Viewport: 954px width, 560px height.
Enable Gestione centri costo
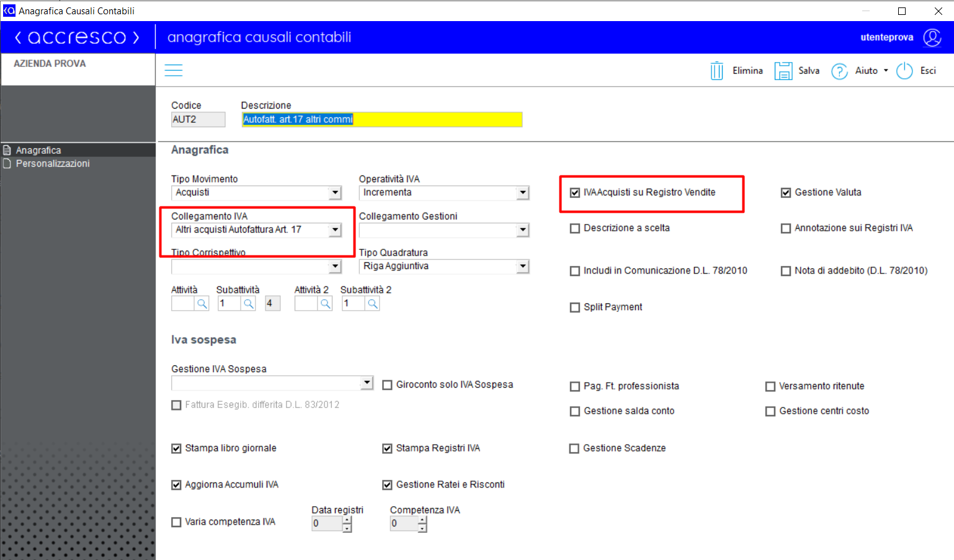770,411
